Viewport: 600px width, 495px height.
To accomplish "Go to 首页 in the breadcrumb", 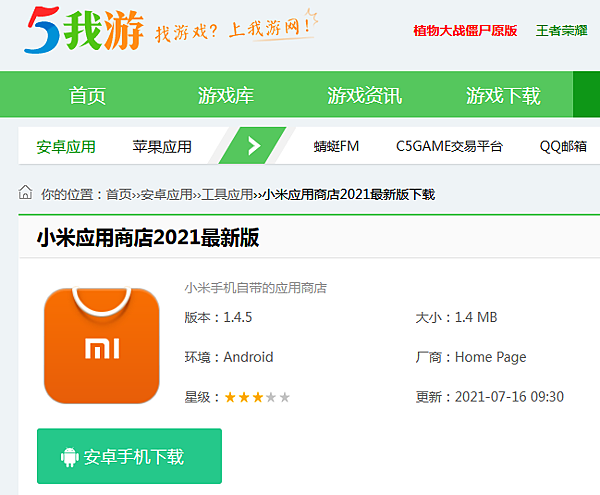I will coord(119,194).
